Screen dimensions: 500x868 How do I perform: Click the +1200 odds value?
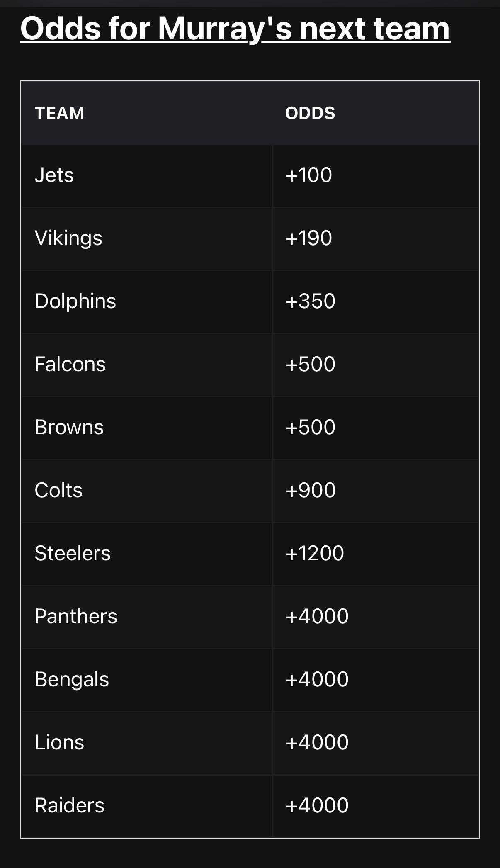(x=315, y=553)
